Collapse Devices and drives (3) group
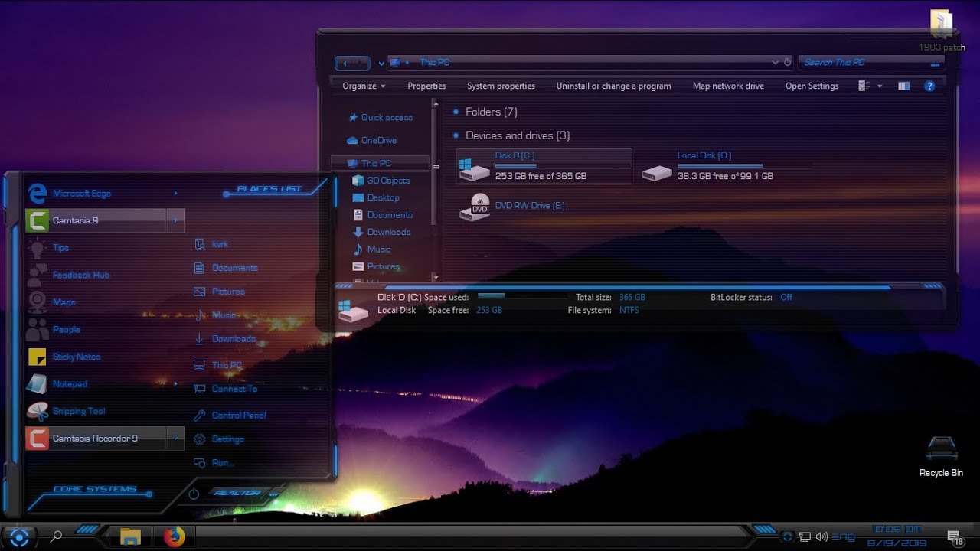Viewport: 980px width, 551px height. point(456,136)
